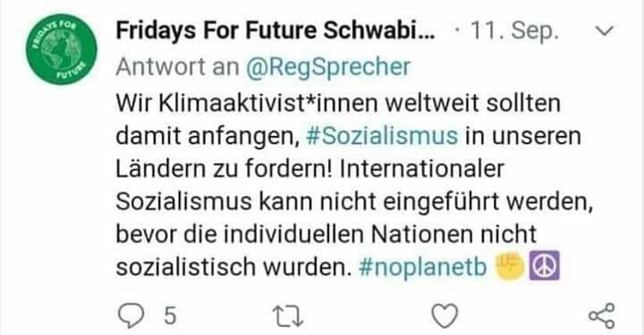
Task: Expand tweet options using the chevron arrow
Action: tap(604, 30)
